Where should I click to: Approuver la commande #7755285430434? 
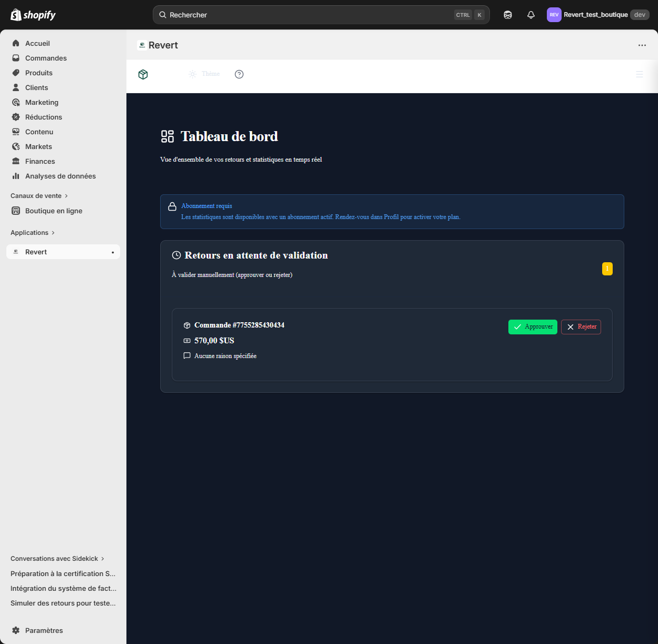[533, 326]
